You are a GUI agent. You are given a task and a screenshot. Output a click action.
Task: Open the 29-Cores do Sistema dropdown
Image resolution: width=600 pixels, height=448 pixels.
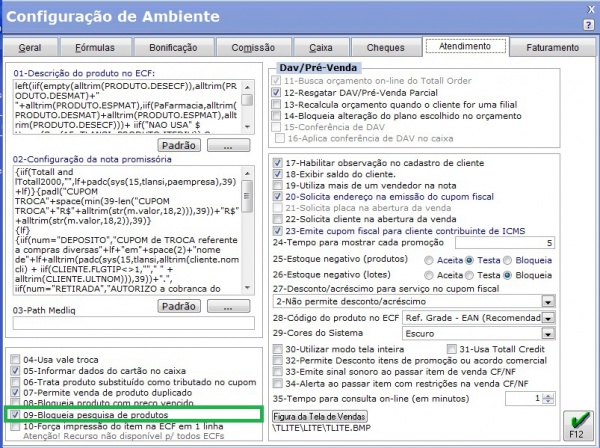click(x=548, y=334)
